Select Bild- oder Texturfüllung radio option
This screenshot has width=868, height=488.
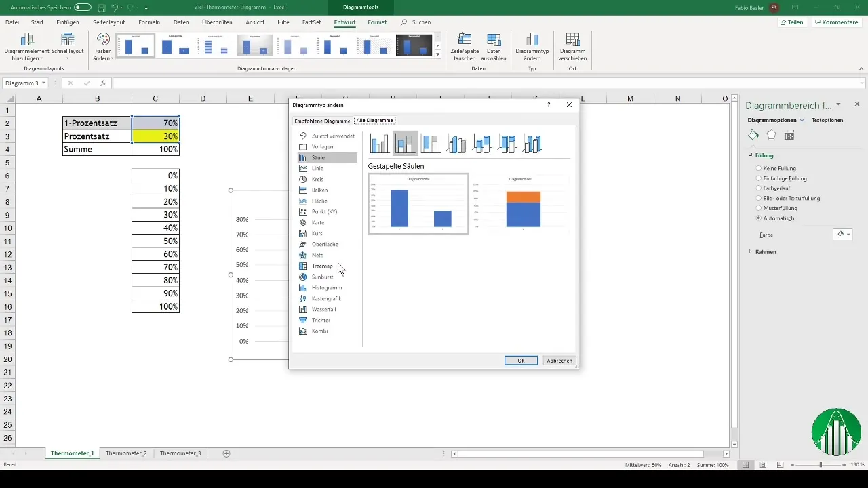pyautogui.click(x=788, y=199)
